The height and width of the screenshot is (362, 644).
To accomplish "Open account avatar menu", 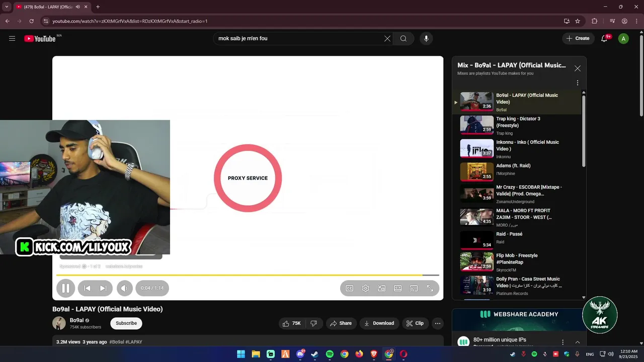I will (x=623, y=38).
